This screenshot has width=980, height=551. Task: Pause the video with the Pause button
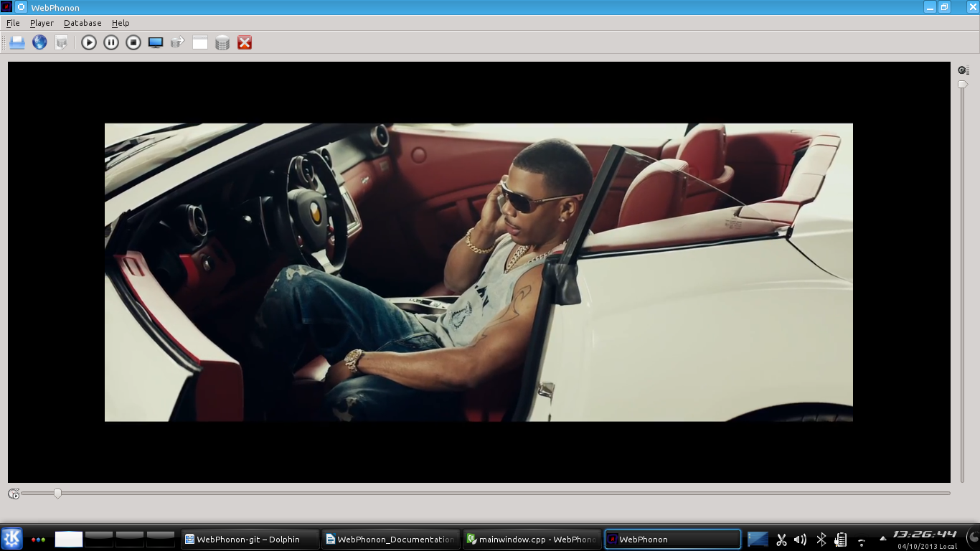(x=111, y=43)
